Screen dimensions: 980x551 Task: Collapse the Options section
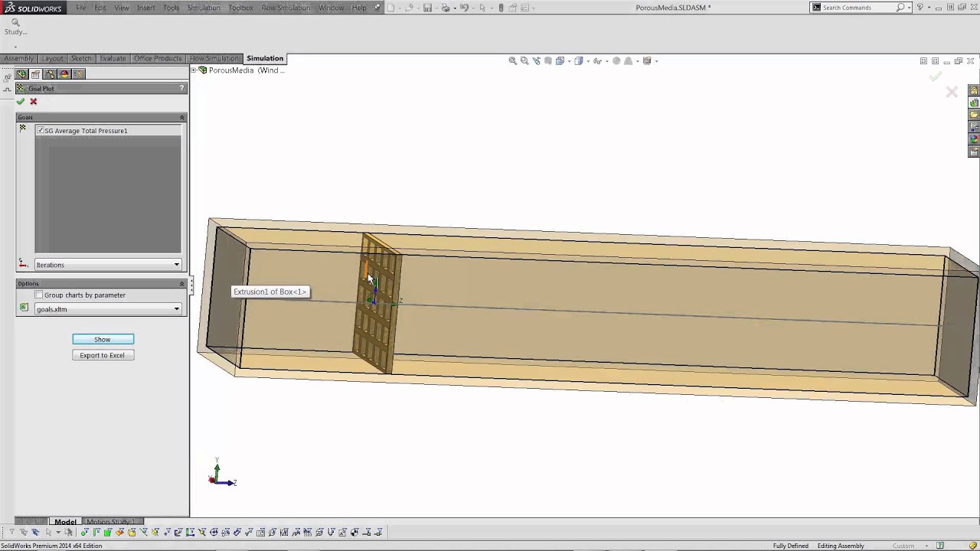pyautogui.click(x=182, y=284)
